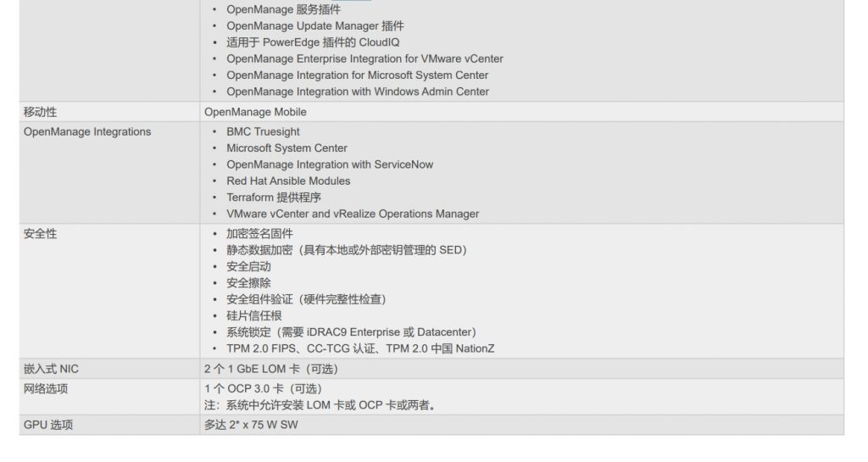The height and width of the screenshot is (462, 868).
Task: Click the BMC Truesight list item
Action: [263, 131]
